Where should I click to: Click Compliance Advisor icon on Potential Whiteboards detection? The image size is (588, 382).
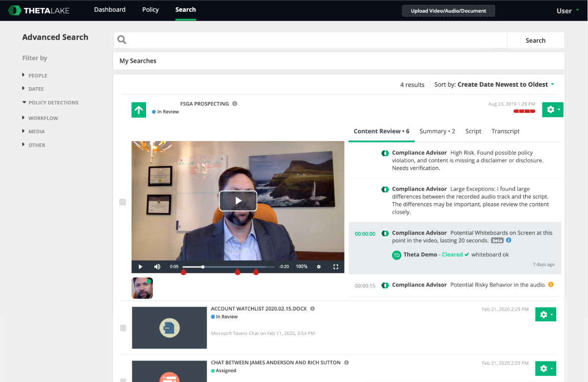[x=385, y=233]
